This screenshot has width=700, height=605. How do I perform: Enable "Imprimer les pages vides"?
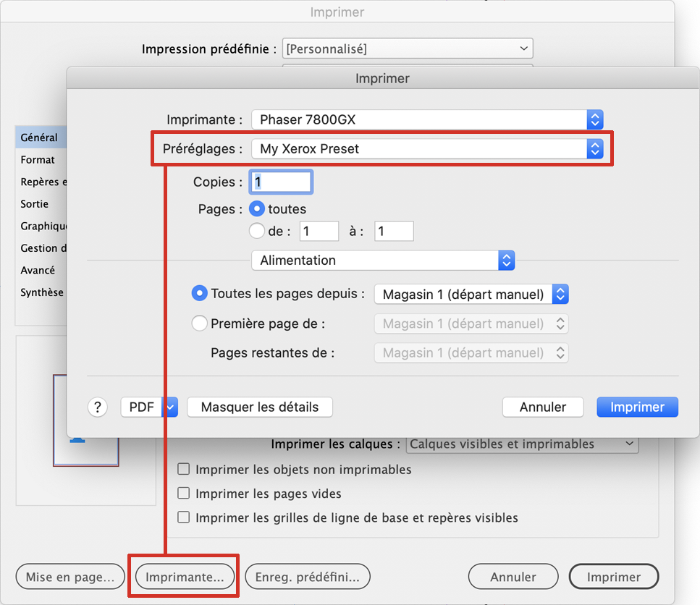183,494
